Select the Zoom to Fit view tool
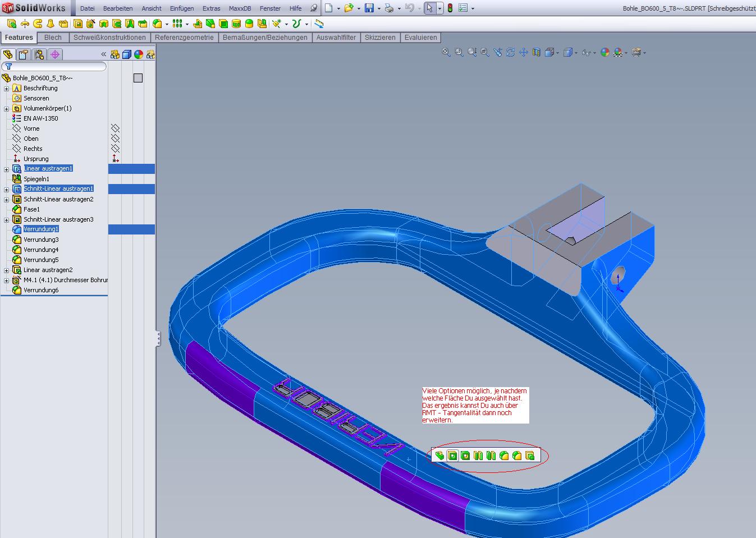Viewport: 756px width, 538px height. click(446, 52)
